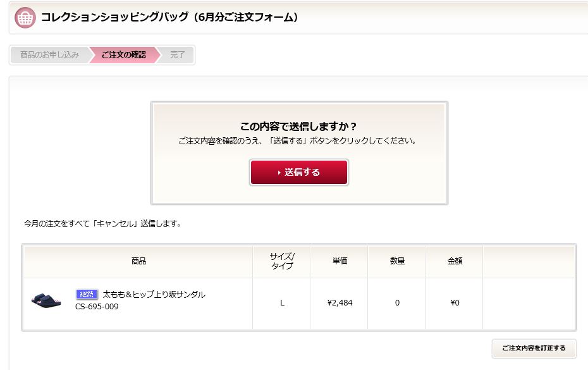Click the ご注文内容を訂正する button
588x370 pixels.
tap(534, 348)
